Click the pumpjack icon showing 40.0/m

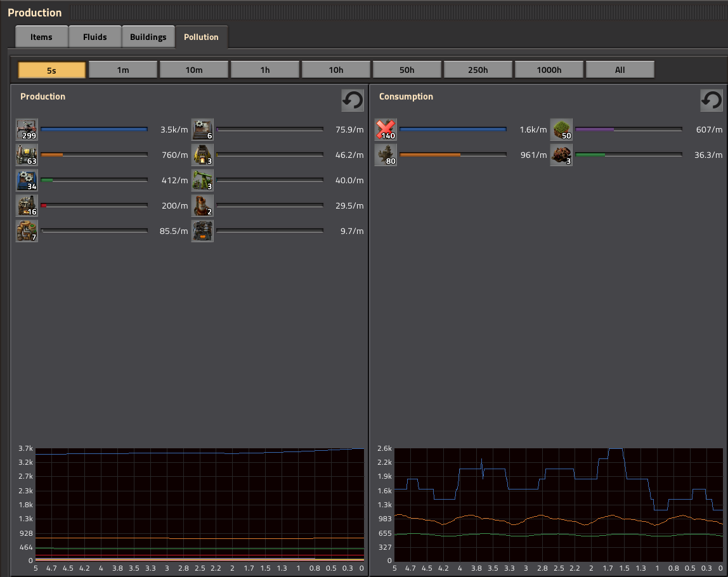coord(202,180)
